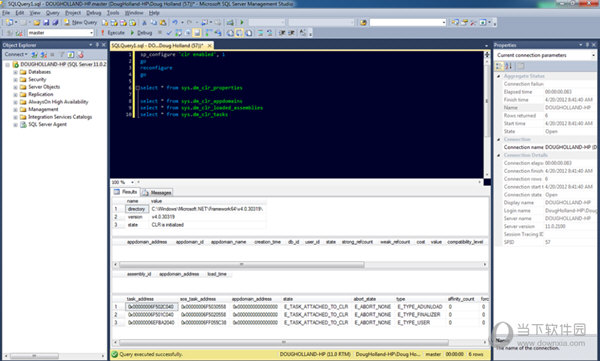This screenshot has height=361, width=600.
Task: Click the Undo arrow icon
Action: pyautogui.click(x=175, y=23)
